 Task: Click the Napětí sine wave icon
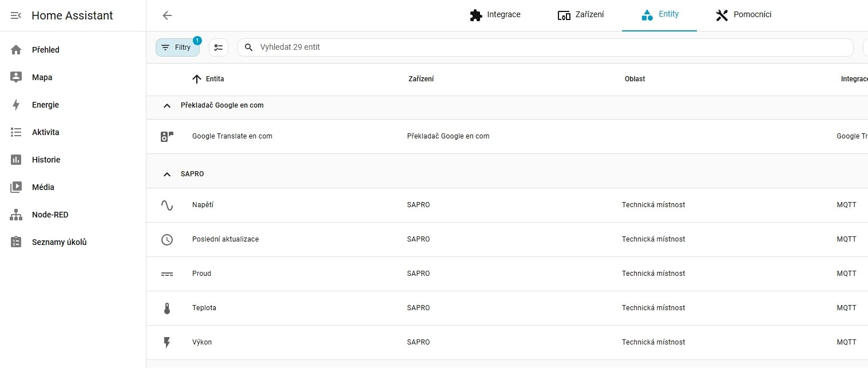click(x=167, y=205)
